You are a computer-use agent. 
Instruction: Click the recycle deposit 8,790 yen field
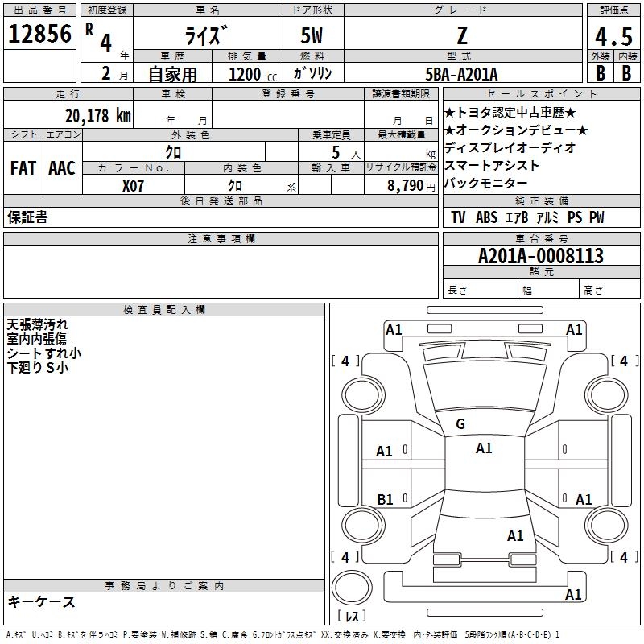point(401,185)
